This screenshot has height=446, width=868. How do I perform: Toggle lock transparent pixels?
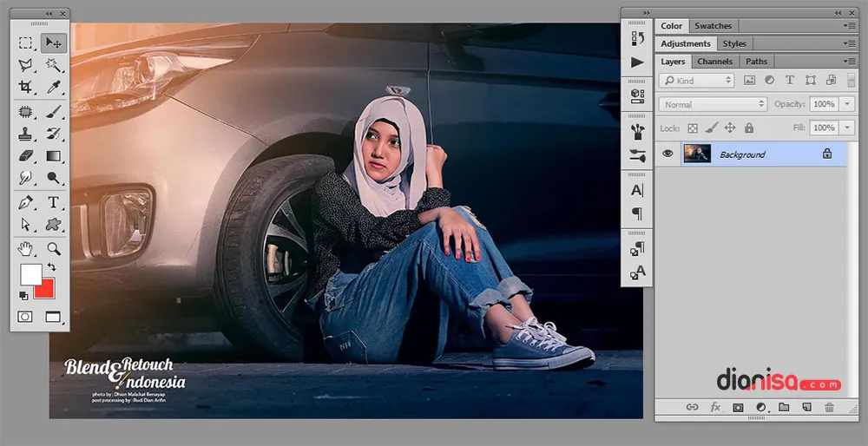[693, 128]
